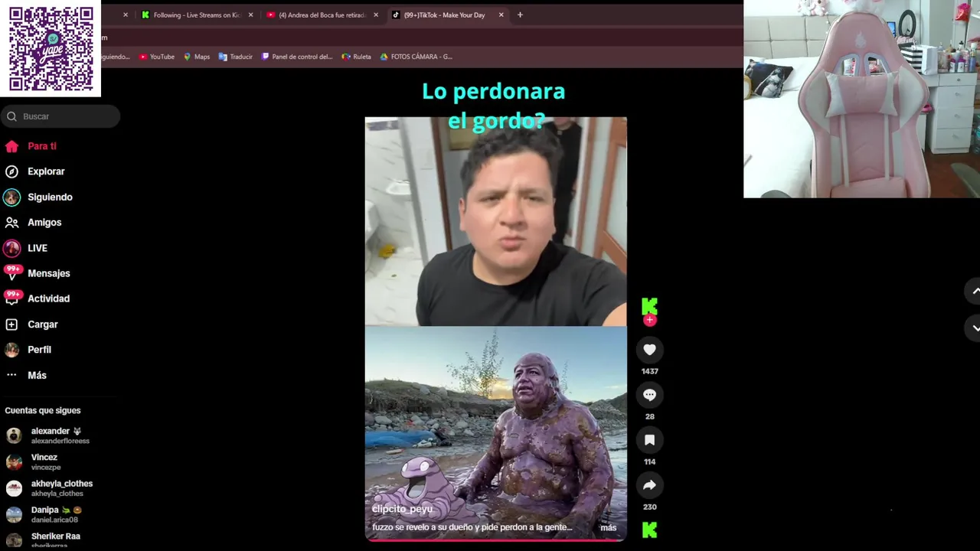
Task: Click the Buscar search field
Action: pyautogui.click(x=60, y=116)
